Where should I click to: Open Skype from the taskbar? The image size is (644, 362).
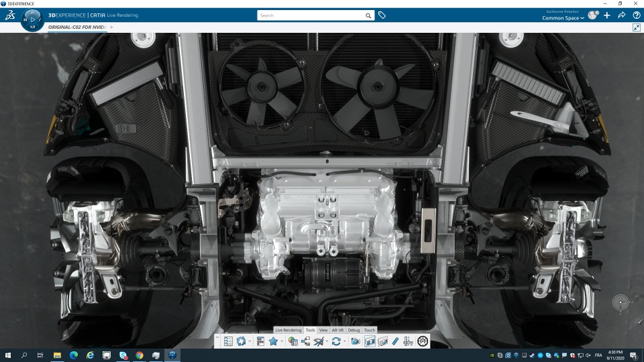123,355
